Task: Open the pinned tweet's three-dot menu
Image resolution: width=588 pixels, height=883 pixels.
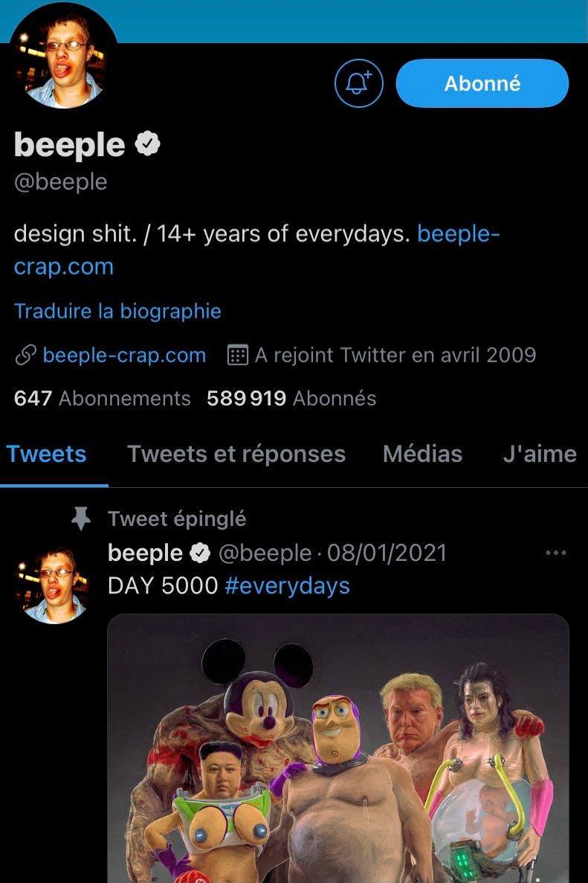Action: [555, 553]
